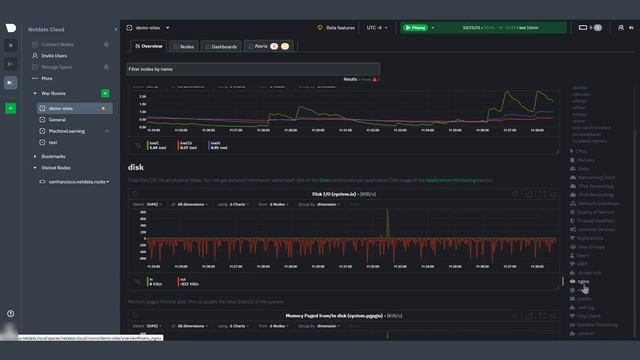Open 6 Nodes dropdown on Disk I/O chart
The width and height of the screenshot is (640, 360).
point(279,204)
